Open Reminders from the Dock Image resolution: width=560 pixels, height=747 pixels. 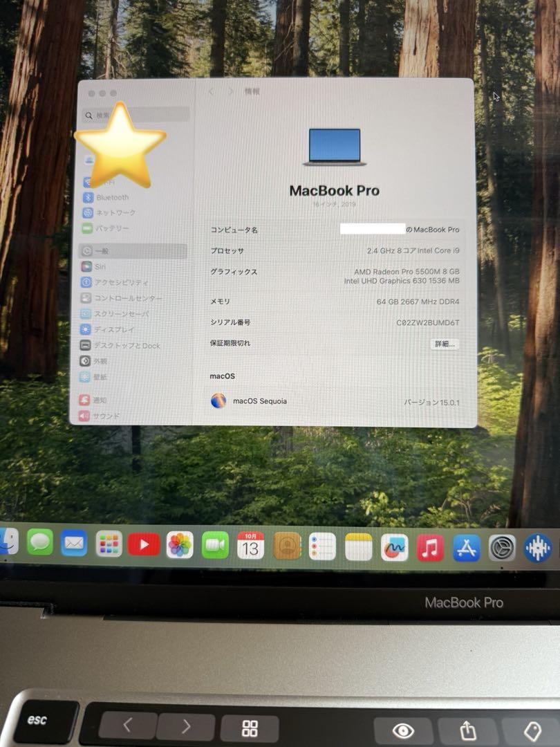click(x=322, y=546)
